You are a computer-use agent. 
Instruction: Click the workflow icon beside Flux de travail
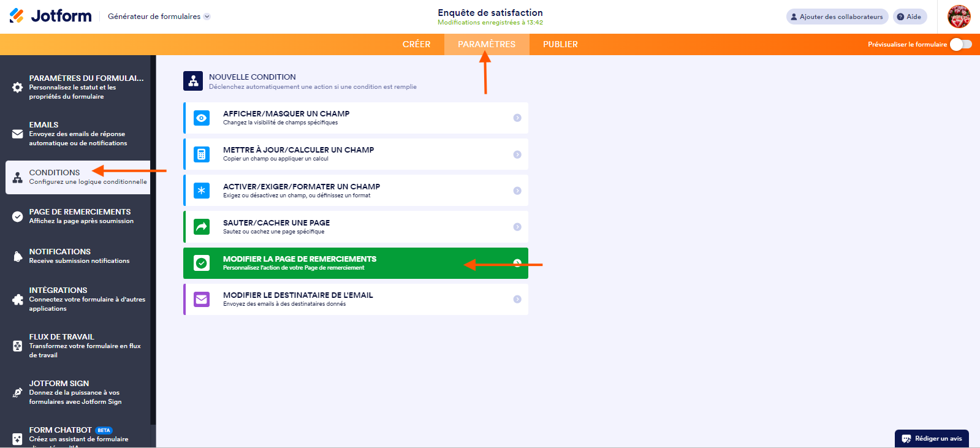pos(18,346)
